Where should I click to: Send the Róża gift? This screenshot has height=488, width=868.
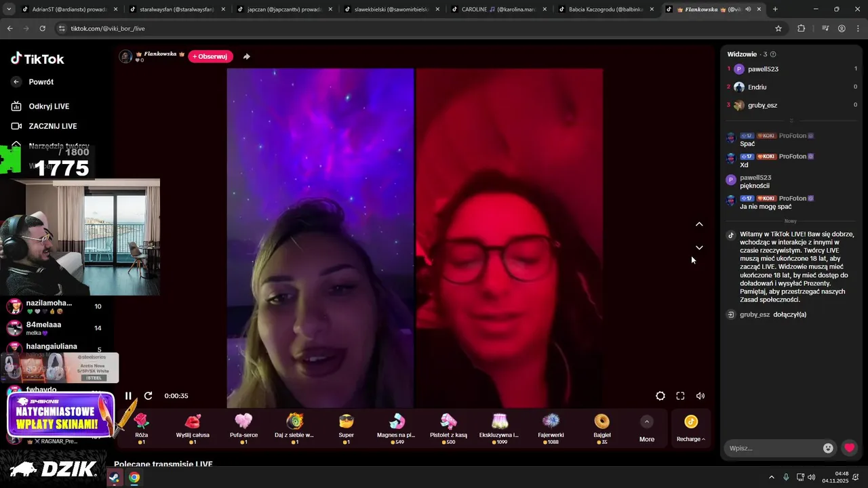(141, 428)
